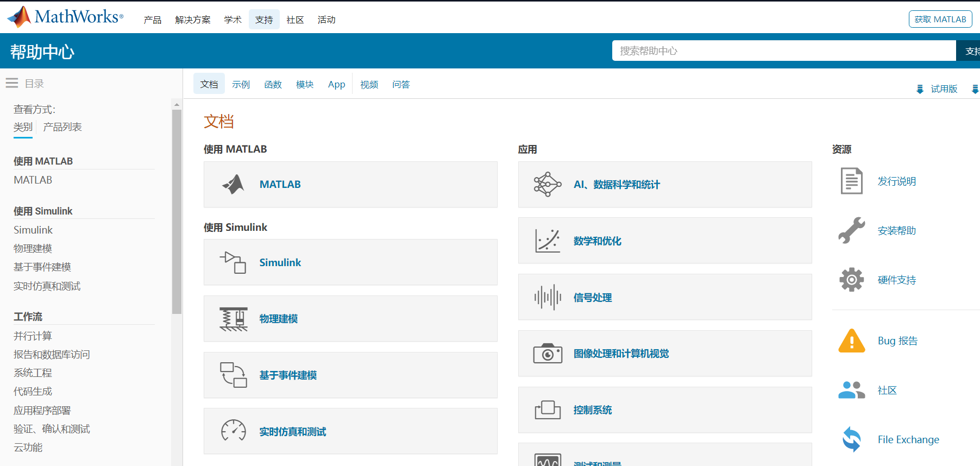
Task: Open the 解决方案 top menu
Action: coord(193,20)
